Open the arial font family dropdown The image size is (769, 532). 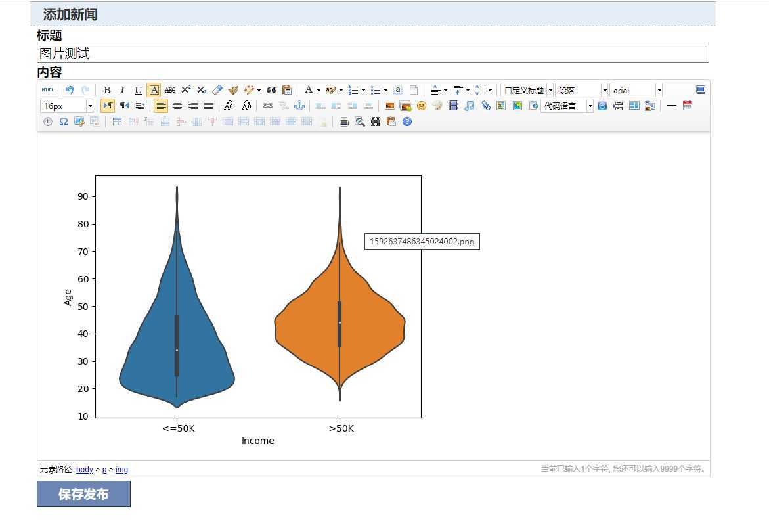click(x=636, y=90)
